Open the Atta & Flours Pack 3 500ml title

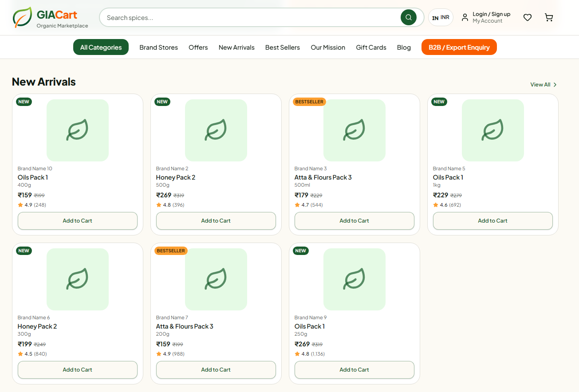tap(323, 177)
